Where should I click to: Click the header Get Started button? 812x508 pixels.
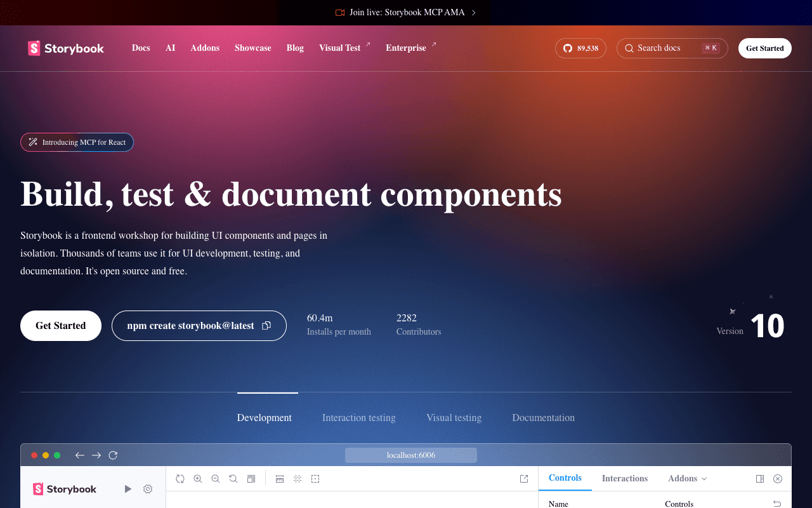point(765,48)
